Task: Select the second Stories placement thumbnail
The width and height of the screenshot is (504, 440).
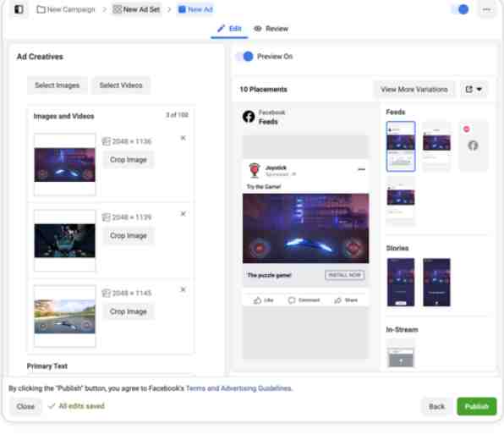Action: [436, 282]
